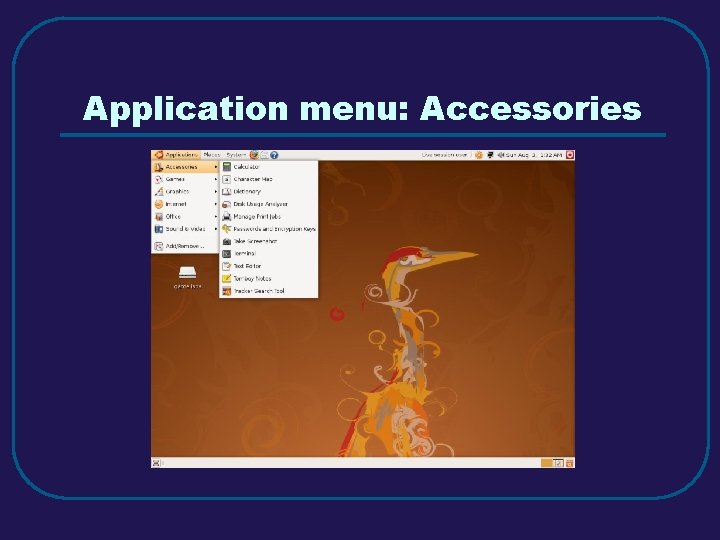
Task: Choose Calculator label in submenu
Action: 247,167
